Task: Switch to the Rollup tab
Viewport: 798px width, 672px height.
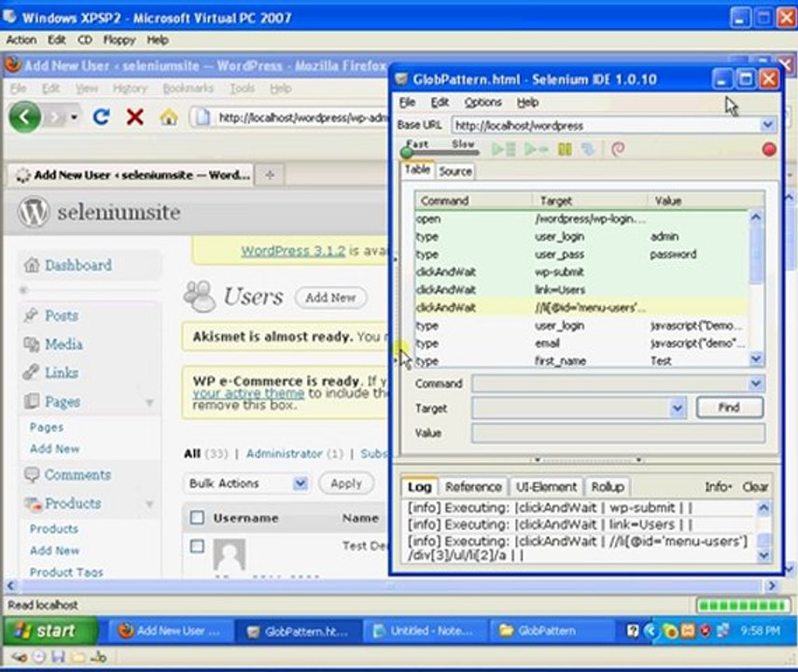Action: tap(608, 487)
